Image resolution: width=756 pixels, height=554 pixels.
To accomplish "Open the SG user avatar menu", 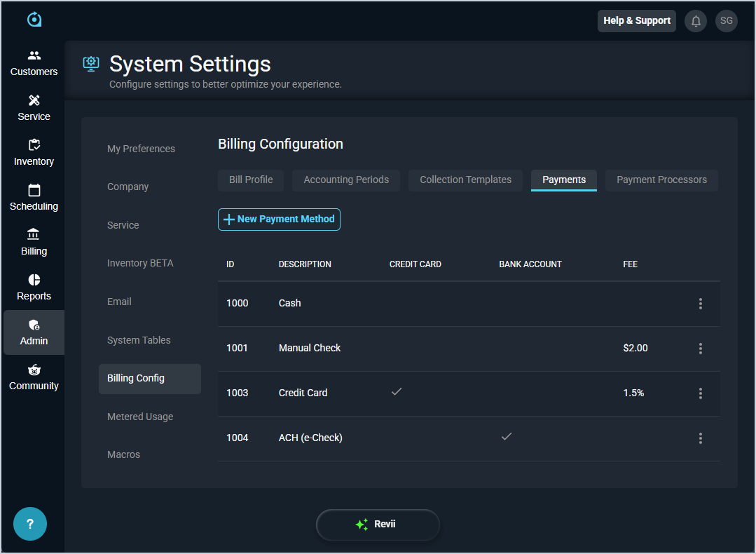I will pyautogui.click(x=726, y=21).
